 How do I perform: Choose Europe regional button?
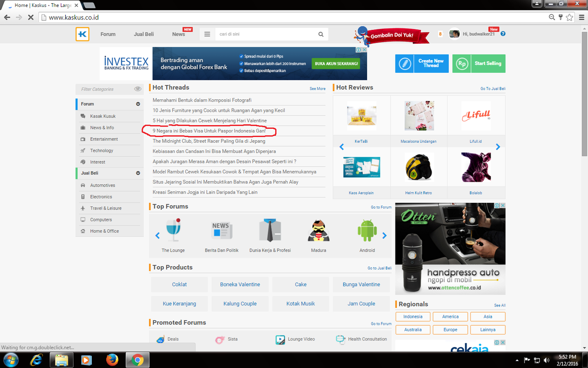(x=450, y=329)
